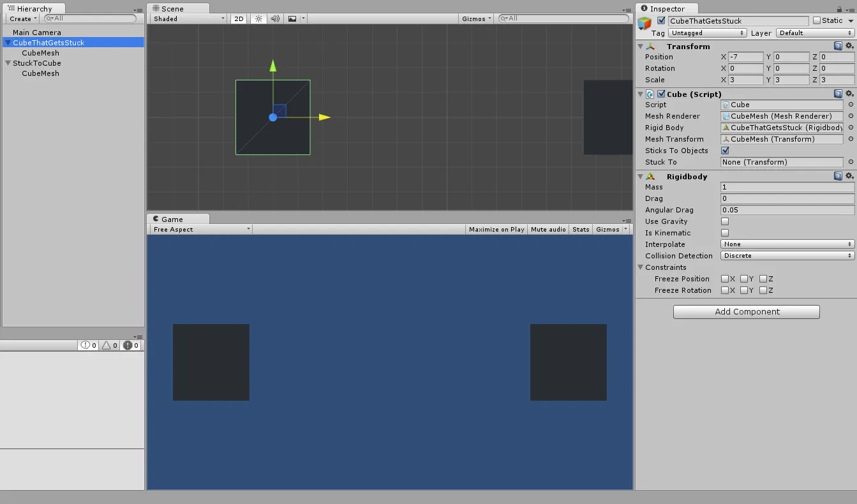Image resolution: width=857 pixels, height=504 pixels.
Task: Collapse the StuckToCube hierarchy item
Action: click(8, 63)
